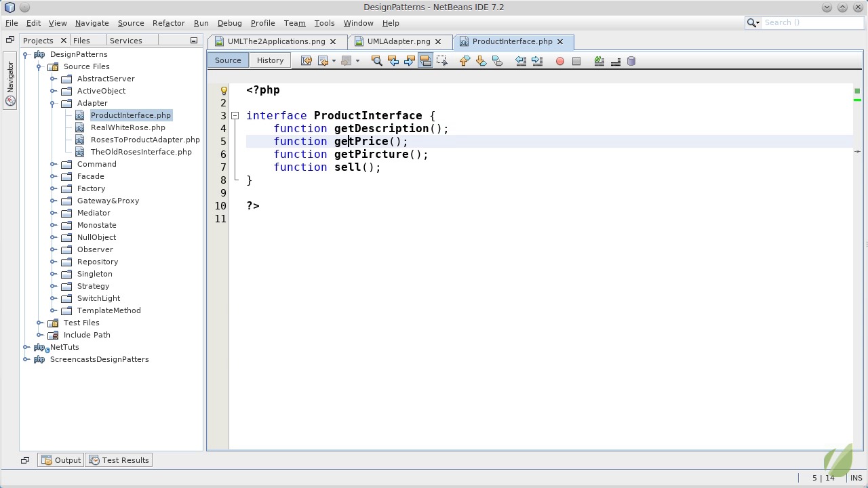This screenshot has width=868, height=488.
Task: Collapse the interface code fold on line 3
Action: (x=235, y=116)
